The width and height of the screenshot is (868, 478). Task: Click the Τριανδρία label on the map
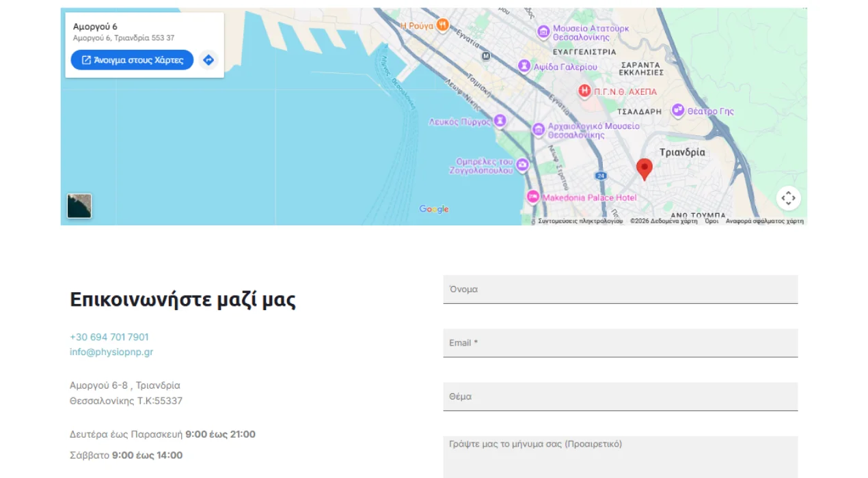(x=682, y=152)
